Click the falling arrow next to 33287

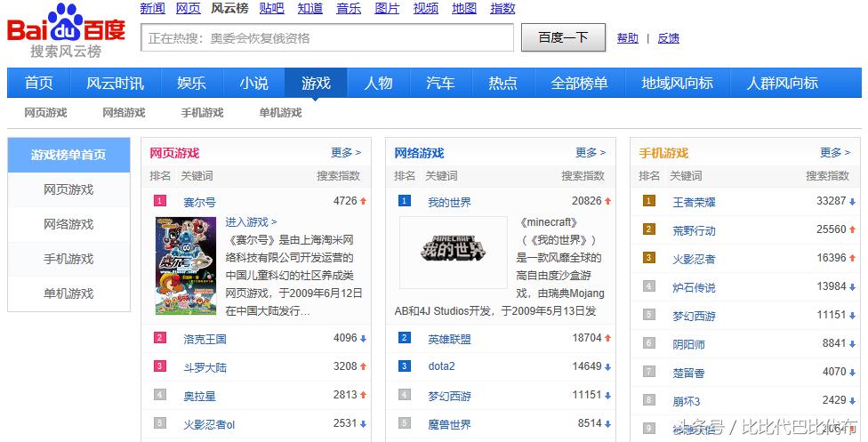coord(853,202)
